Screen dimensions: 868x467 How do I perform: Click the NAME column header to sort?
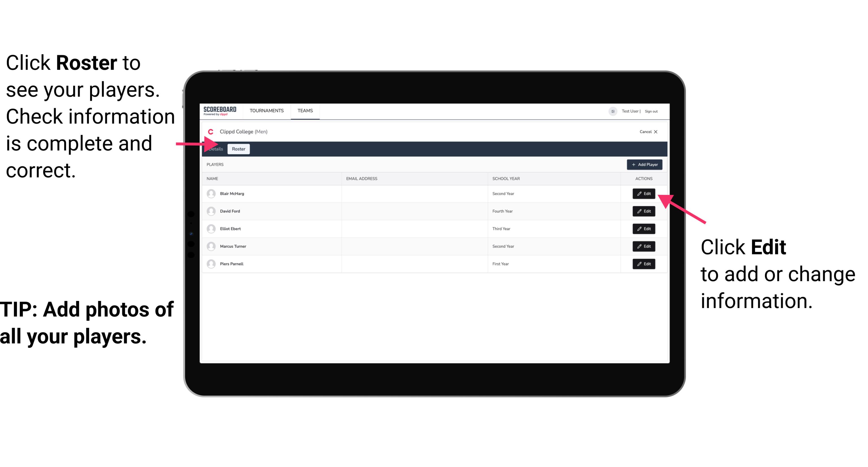click(x=213, y=178)
